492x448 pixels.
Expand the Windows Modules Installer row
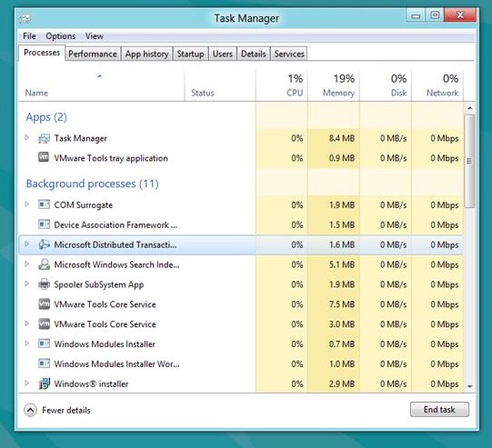pyautogui.click(x=26, y=343)
